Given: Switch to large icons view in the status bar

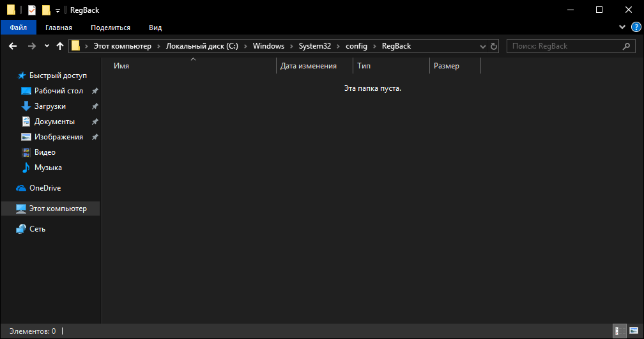Looking at the screenshot, I should [634, 331].
